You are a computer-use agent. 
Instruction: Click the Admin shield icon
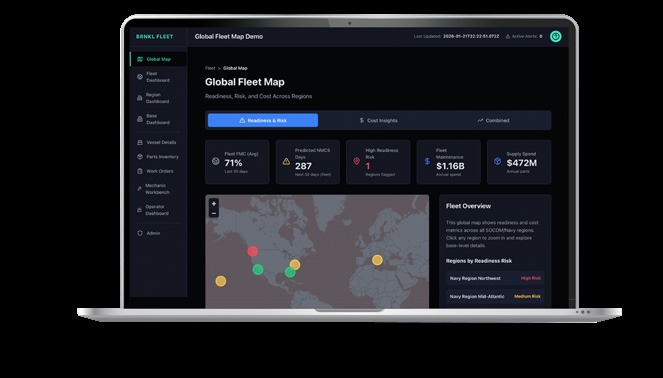coord(140,233)
